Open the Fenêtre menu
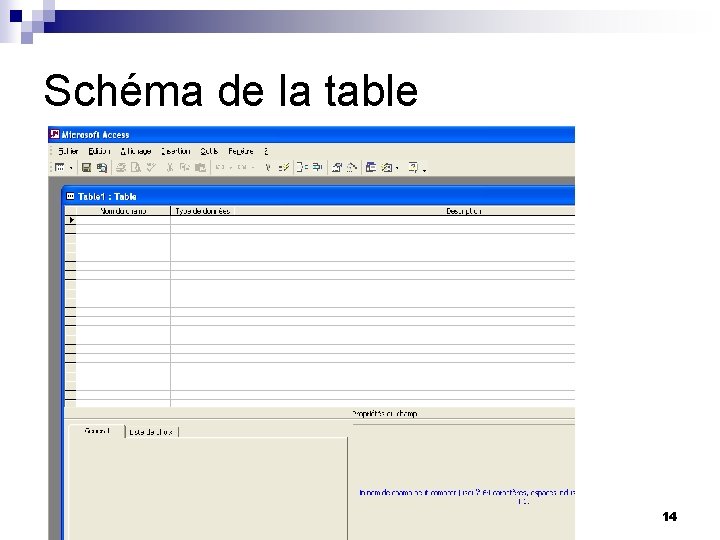The width and height of the screenshot is (720, 540). 241,151
